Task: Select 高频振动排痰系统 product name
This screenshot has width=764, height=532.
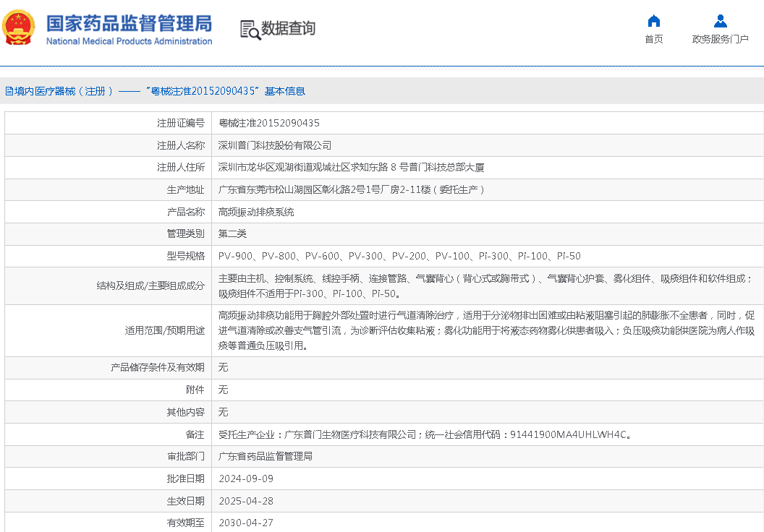Action: [256, 212]
